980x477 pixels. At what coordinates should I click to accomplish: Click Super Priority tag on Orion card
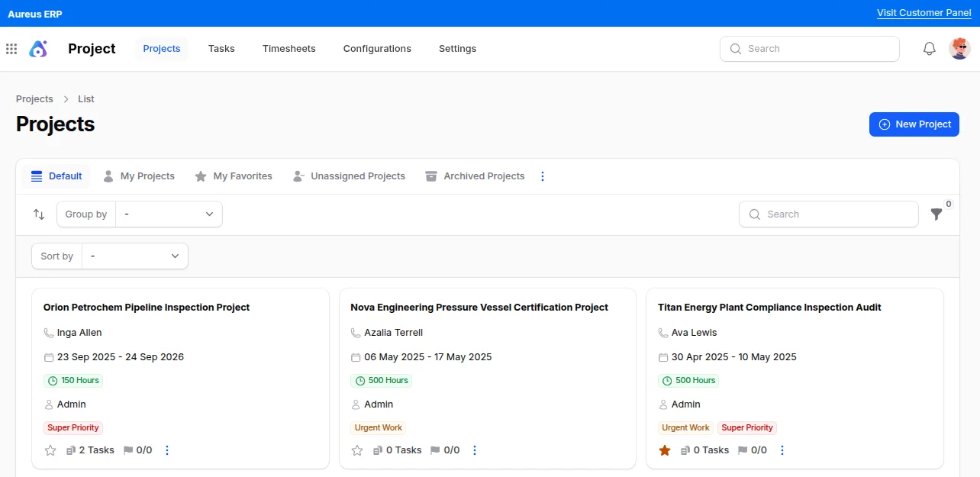(x=73, y=428)
